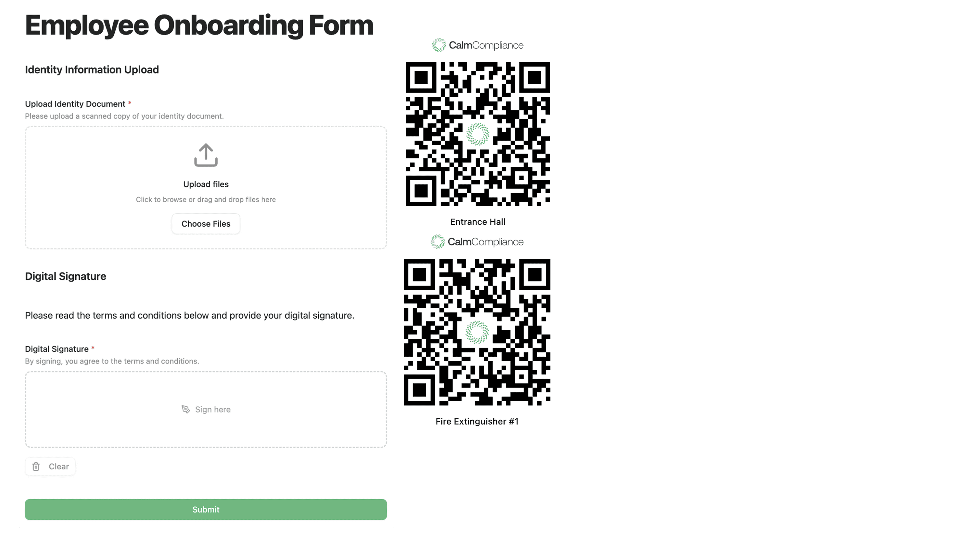Click the 'Upload files' label in drop zone

coord(206,184)
